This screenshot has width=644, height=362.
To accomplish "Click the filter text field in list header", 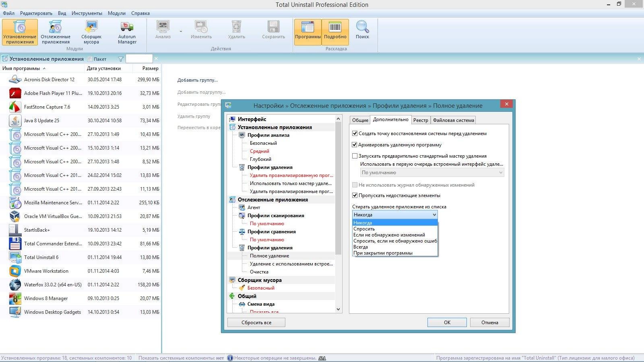I will point(139,59).
